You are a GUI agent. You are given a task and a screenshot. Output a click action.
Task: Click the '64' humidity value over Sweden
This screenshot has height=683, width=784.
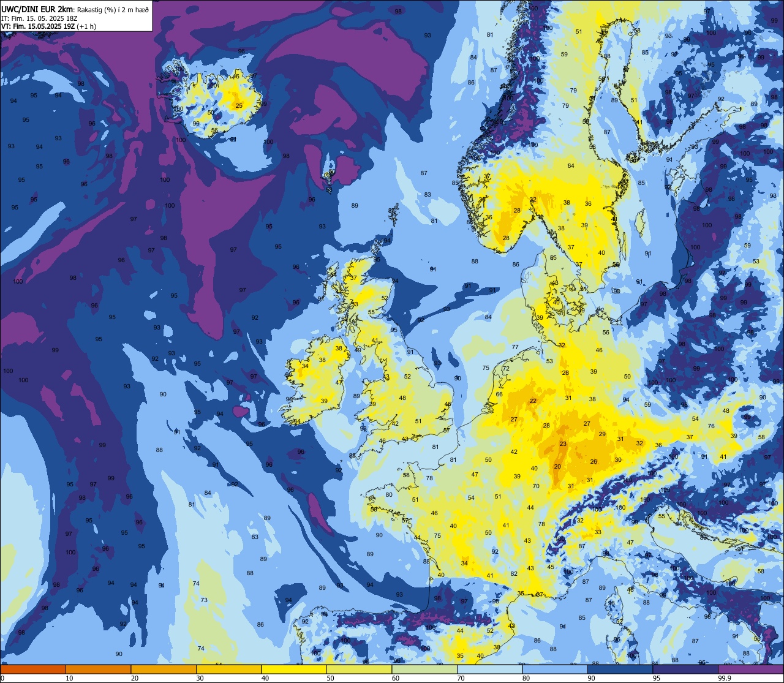[x=571, y=166]
